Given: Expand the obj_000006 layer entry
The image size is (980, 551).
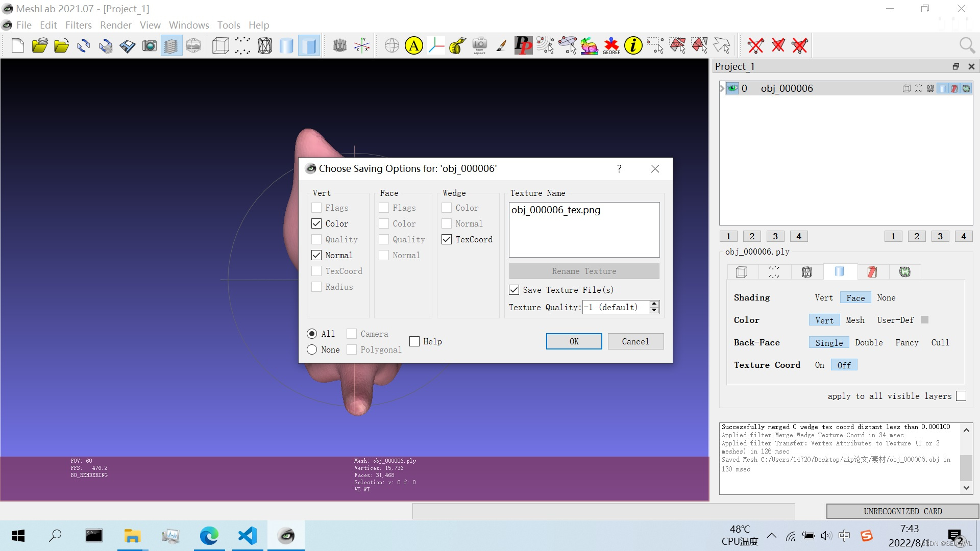Looking at the screenshot, I should click(722, 88).
